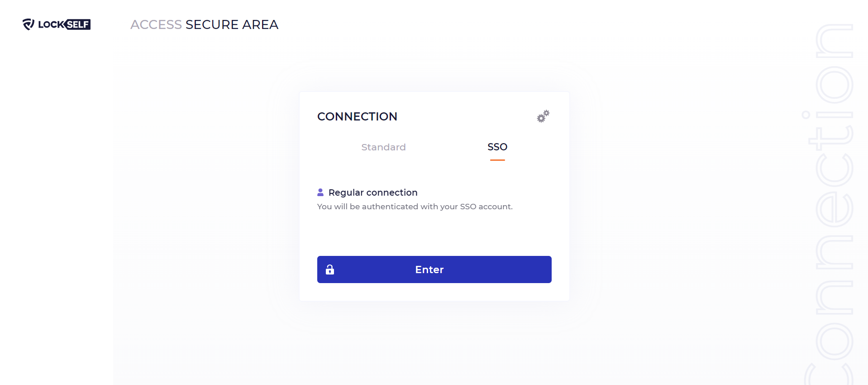This screenshot has height=385, width=868.
Task: Click the SELF badge in the logo
Action: tap(78, 24)
